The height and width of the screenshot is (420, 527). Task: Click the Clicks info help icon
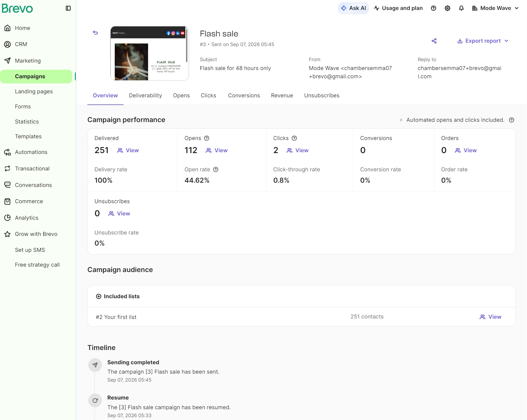coord(294,138)
